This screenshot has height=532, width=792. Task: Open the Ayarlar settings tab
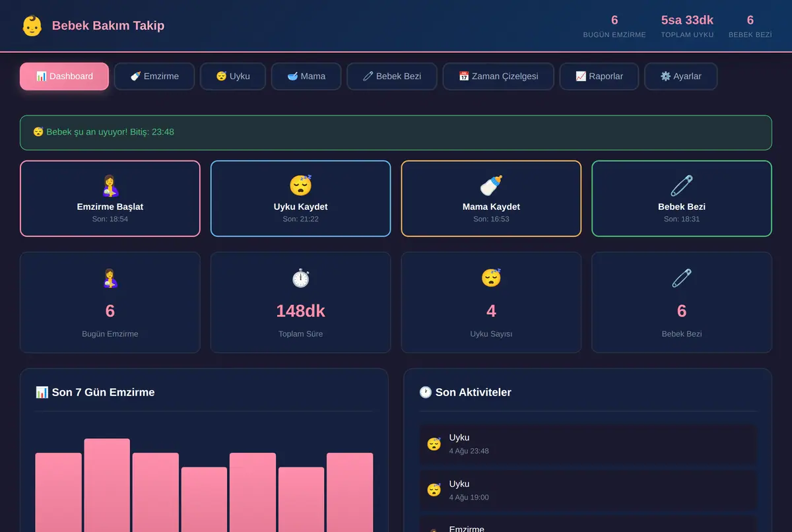(x=680, y=76)
